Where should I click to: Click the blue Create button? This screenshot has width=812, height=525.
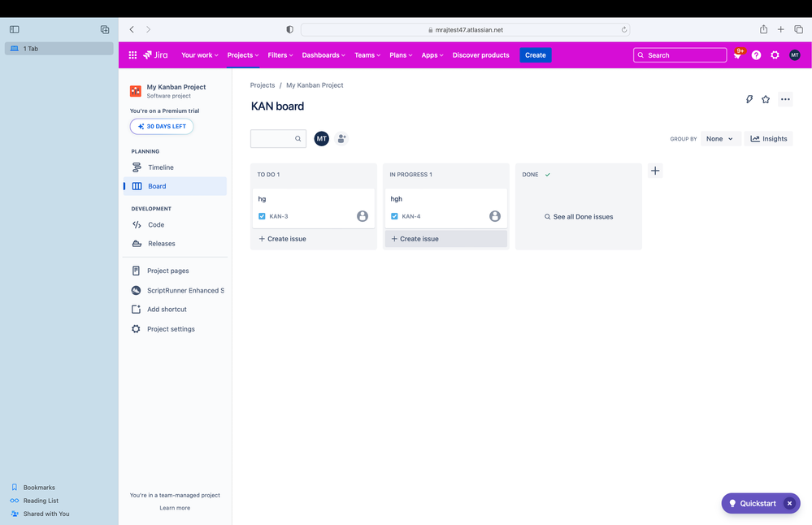(x=535, y=55)
